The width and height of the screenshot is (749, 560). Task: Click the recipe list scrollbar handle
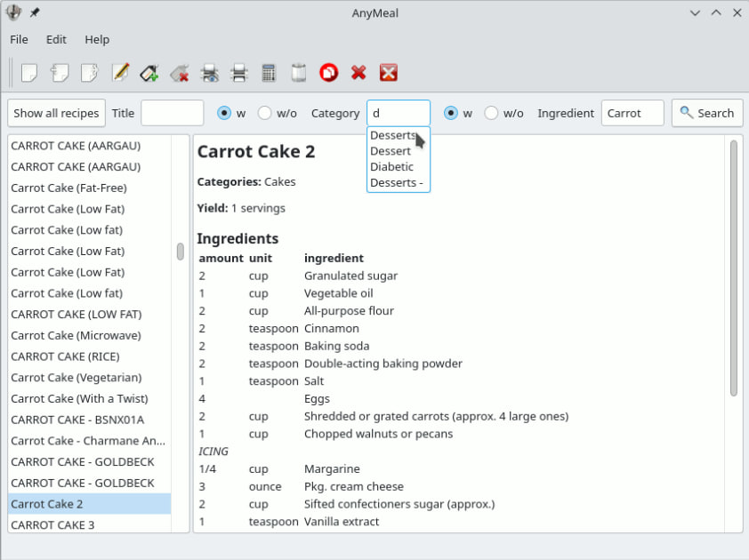tap(180, 252)
